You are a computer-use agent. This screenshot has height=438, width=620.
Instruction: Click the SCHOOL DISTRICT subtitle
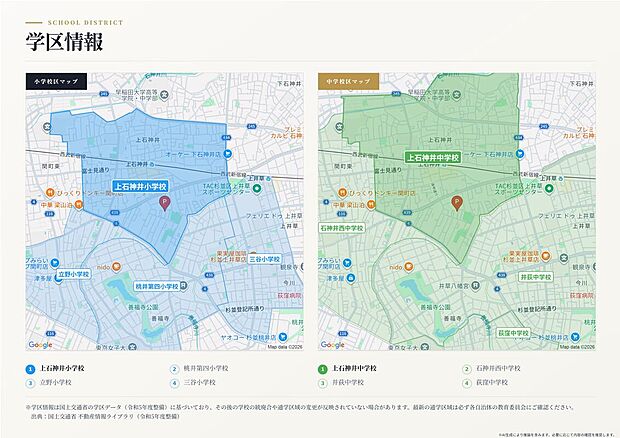(85, 23)
